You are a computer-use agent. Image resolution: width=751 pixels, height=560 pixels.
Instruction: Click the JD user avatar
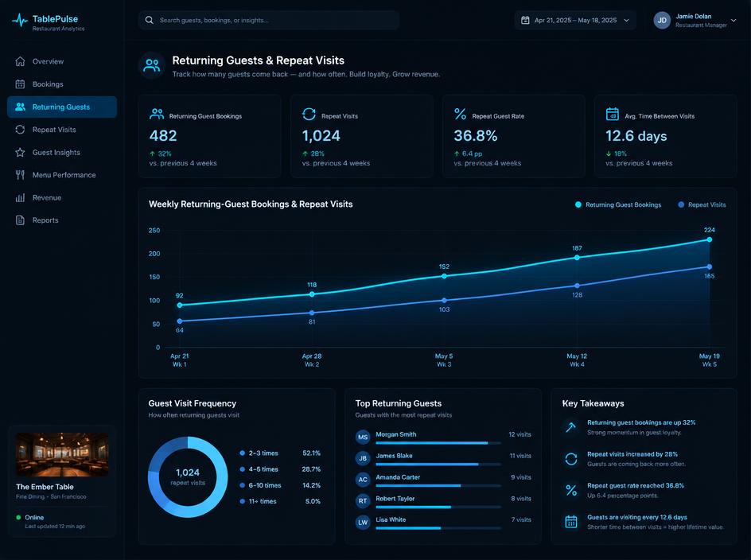coord(662,20)
